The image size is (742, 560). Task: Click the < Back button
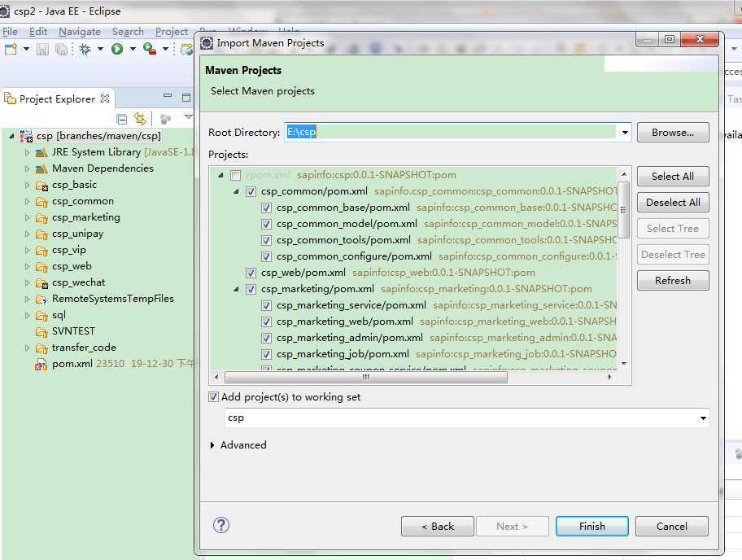point(437,527)
